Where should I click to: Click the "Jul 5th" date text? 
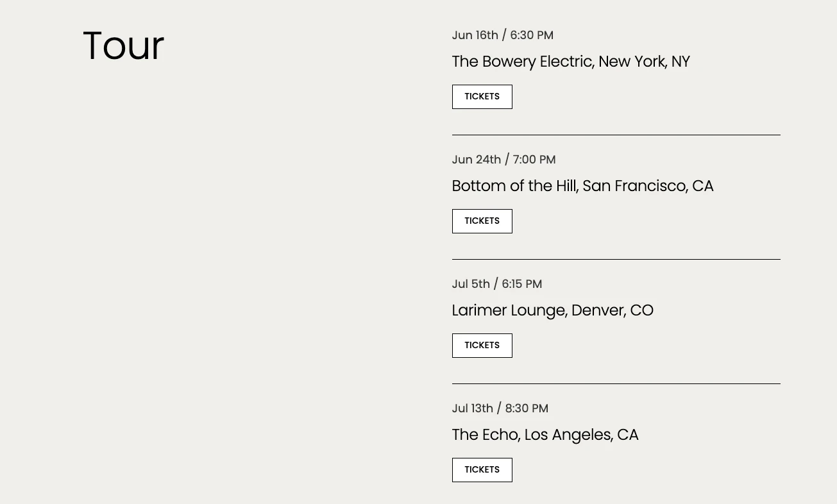tap(470, 284)
